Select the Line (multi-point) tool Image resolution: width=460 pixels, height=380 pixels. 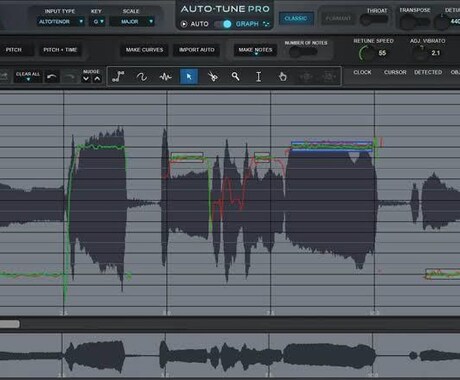[x=118, y=77]
